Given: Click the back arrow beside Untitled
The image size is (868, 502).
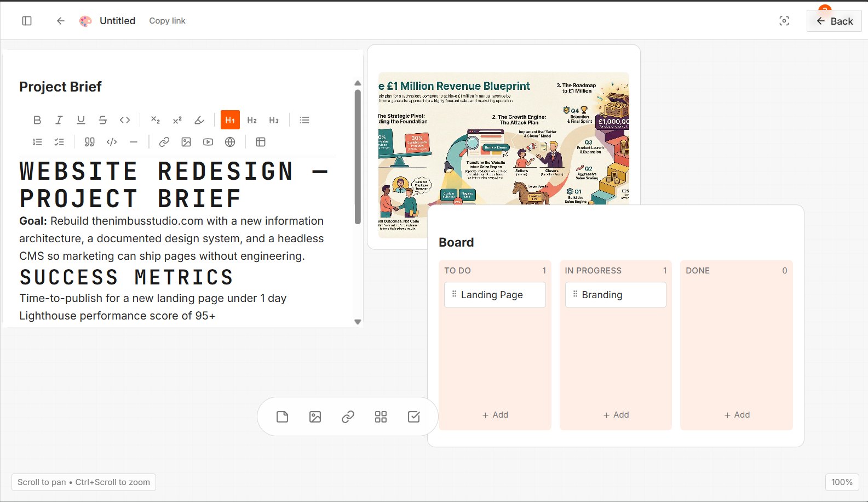Looking at the screenshot, I should 61,21.
